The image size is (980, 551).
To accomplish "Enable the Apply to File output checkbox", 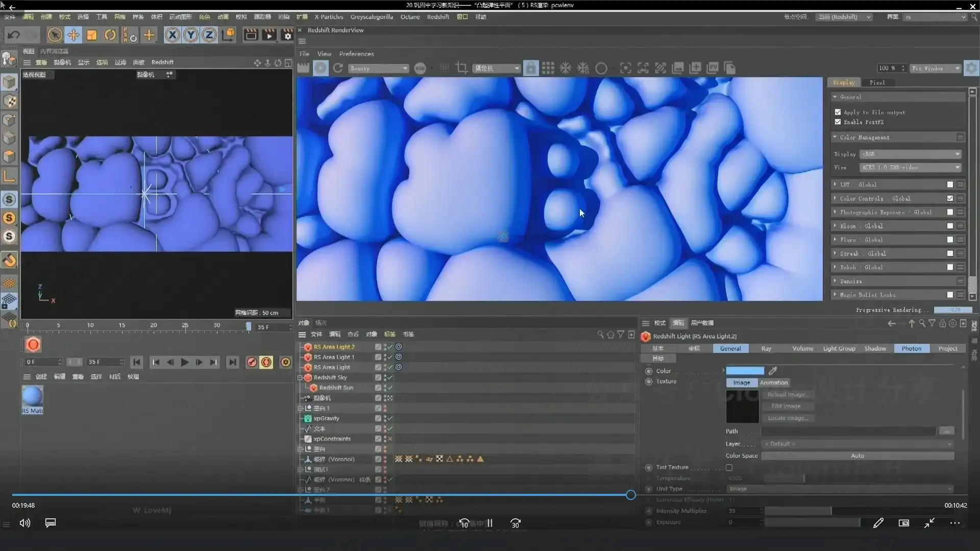I will [x=838, y=112].
